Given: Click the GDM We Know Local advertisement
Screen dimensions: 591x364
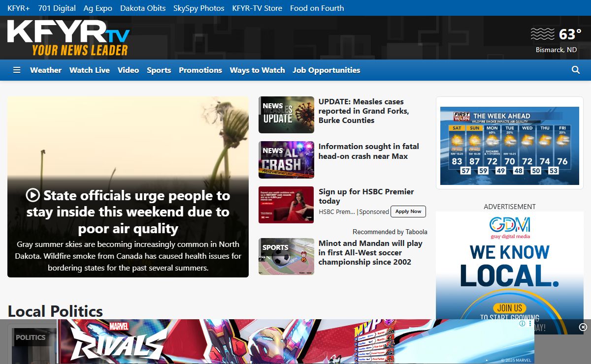Looking at the screenshot, I should (x=510, y=266).
